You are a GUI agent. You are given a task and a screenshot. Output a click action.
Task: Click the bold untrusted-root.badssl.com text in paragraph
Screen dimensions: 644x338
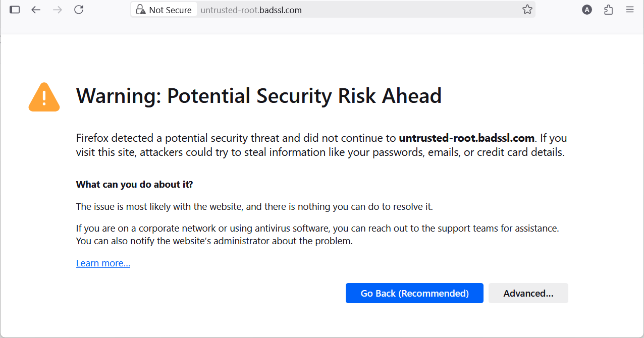[466, 138]
